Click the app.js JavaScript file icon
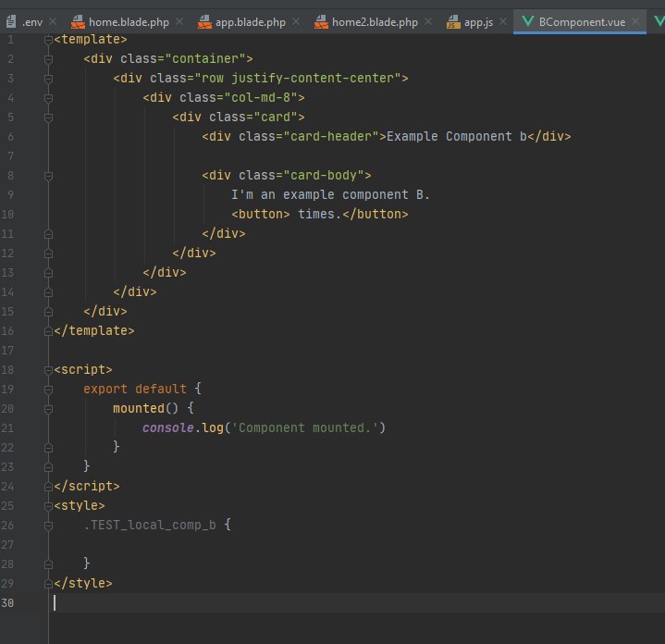 coord(453,22)
